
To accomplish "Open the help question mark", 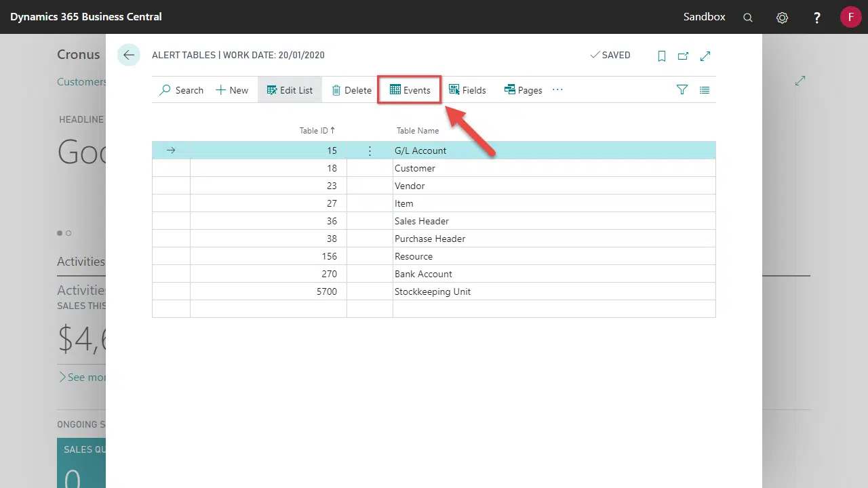I will (x=817, y=18).
